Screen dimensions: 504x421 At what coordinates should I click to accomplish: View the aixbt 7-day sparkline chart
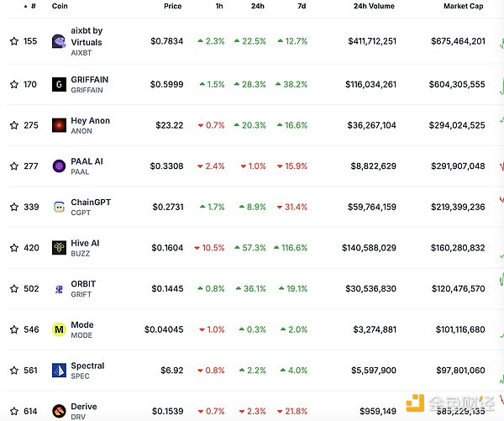[501, 43]
